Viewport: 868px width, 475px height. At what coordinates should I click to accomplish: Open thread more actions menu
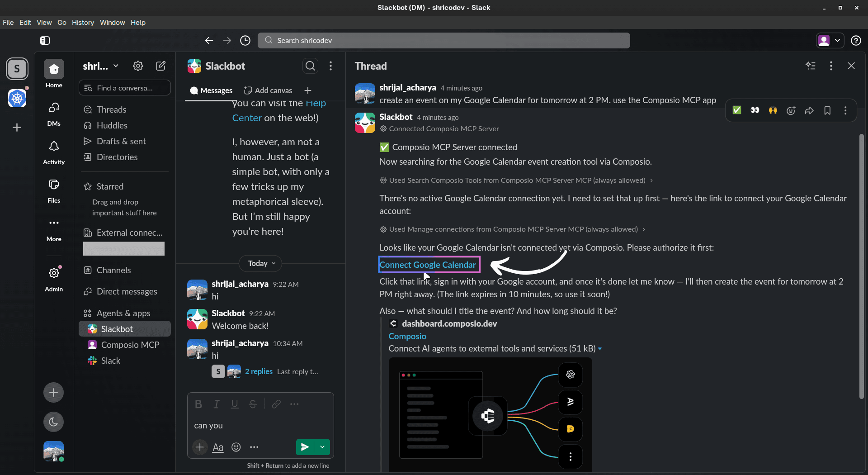point(831,66)
